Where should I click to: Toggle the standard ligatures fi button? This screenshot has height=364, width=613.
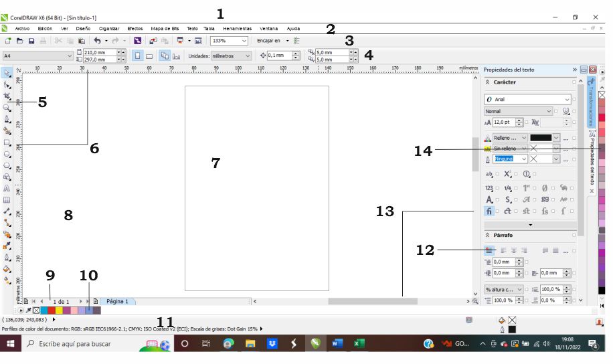pyautogui.click(x=489, y=211)
